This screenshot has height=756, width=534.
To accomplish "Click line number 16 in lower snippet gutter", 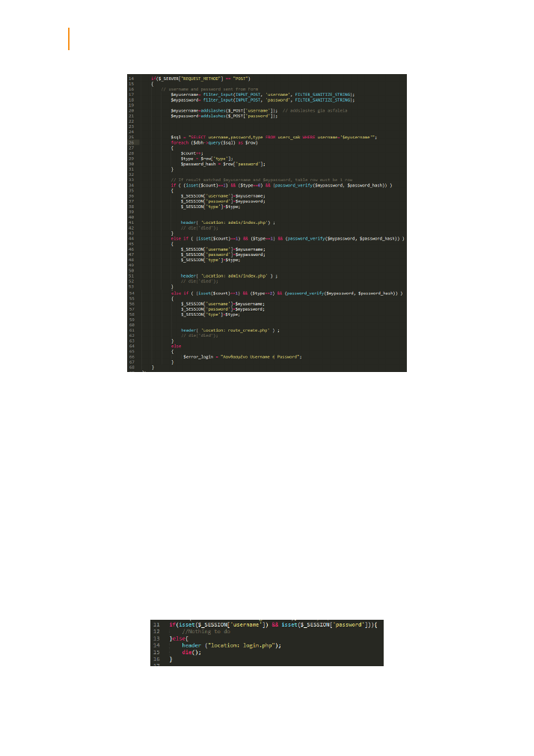I will tap(156, 659).
